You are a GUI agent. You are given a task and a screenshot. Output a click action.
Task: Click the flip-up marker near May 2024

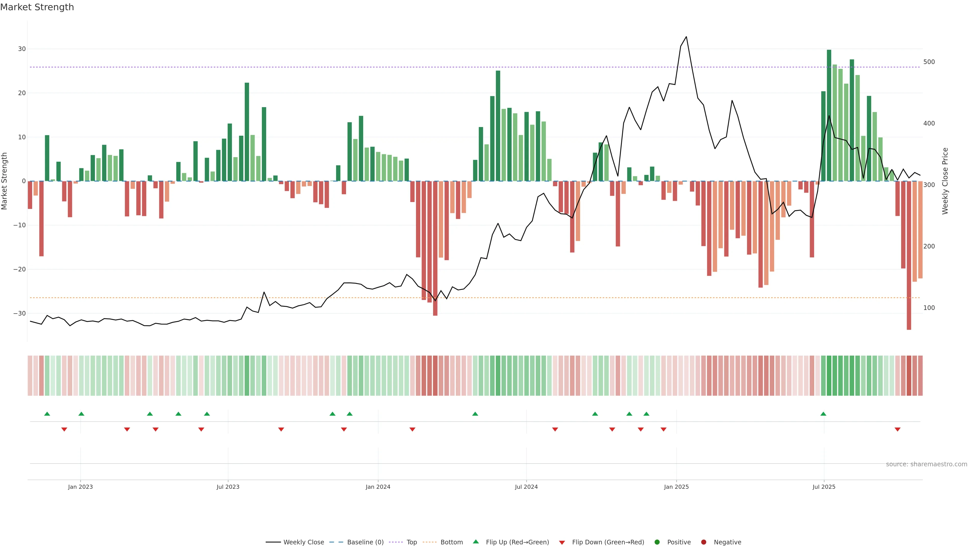pos(475,414)
